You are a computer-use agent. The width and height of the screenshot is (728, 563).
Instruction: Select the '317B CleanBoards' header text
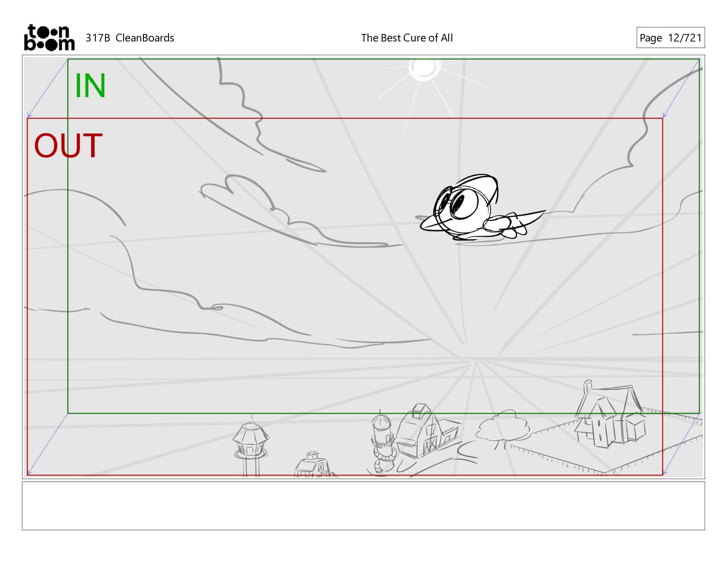130,38
